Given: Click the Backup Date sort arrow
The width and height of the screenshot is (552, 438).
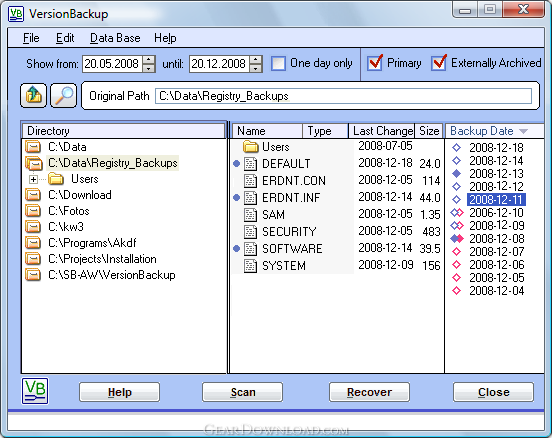Looking at the screenshot, I should pos(523,131).
